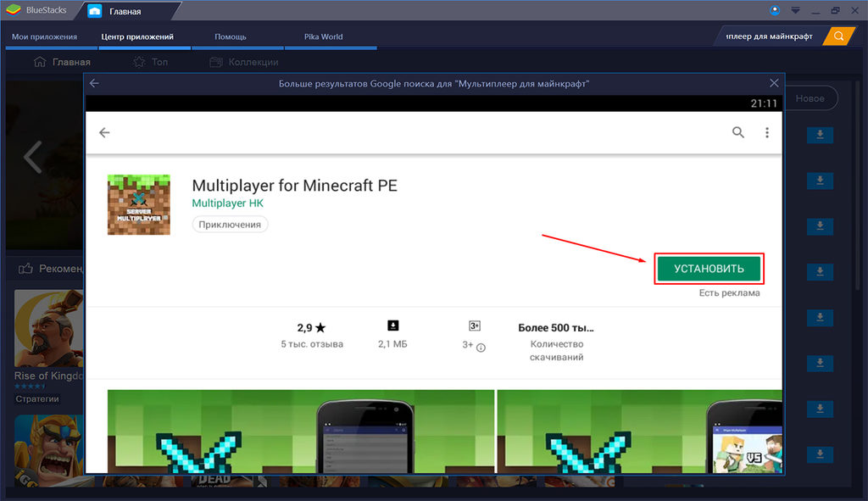Click the green УСТАНОВИТЬ install button
This screenshot has height=501, width=868.
pos(709,269)
